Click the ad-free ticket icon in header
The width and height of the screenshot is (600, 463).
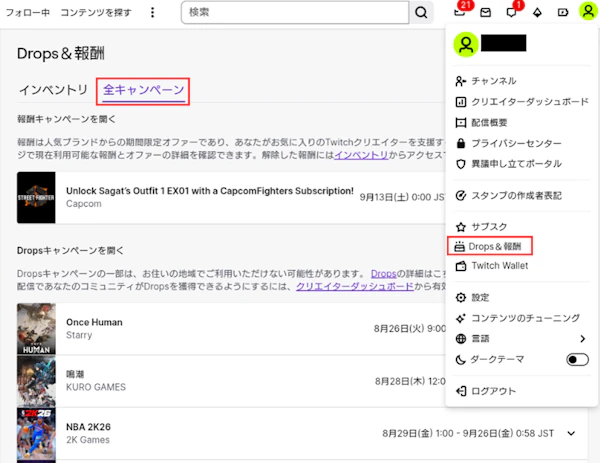coord(563,13)
